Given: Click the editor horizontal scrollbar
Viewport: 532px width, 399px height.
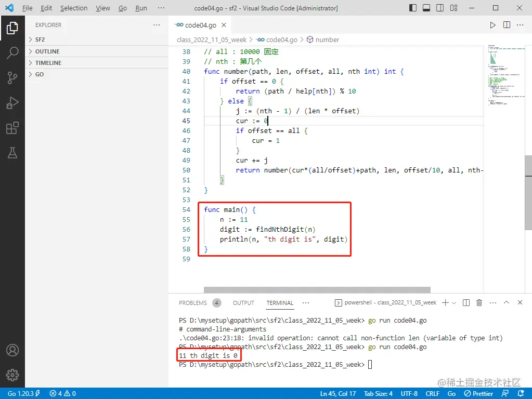Looking at the screenshot, I should (317, 290).
